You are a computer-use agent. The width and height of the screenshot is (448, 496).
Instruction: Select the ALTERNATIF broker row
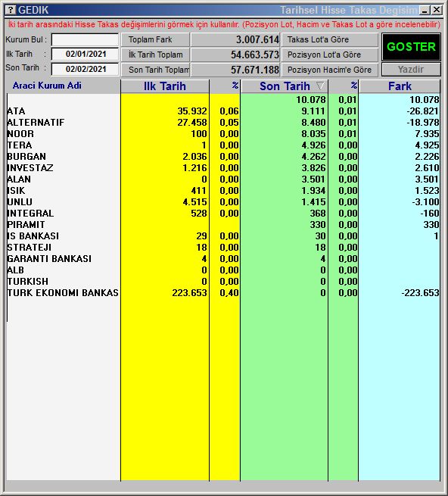223,123
